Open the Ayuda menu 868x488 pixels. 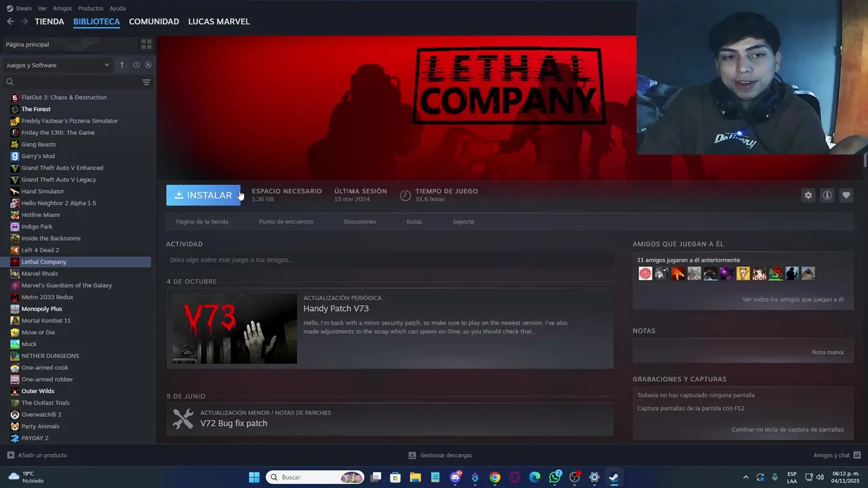(x=117, y=8)
